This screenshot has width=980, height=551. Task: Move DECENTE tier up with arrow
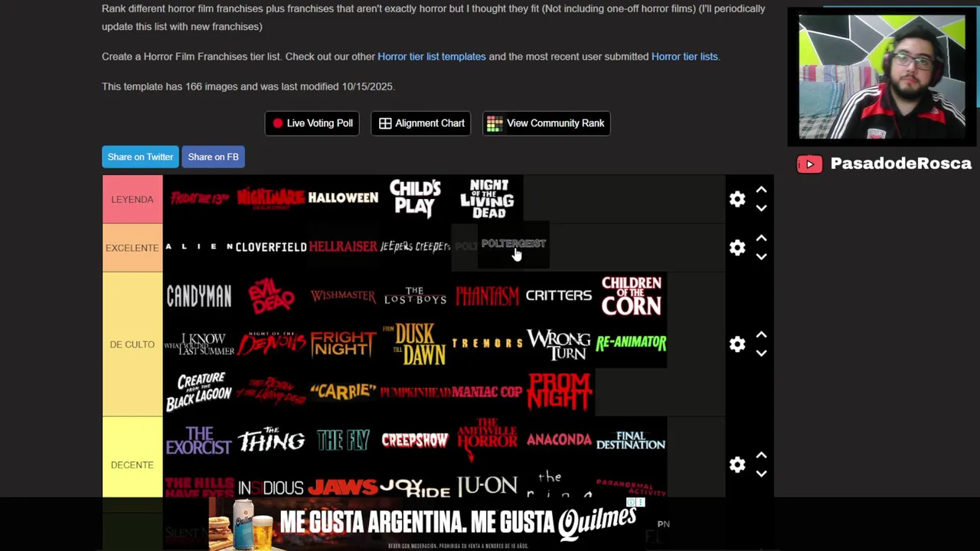point(761,455)
